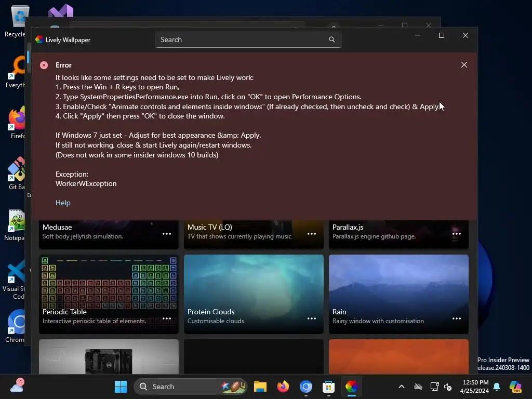Screen dimensions: 532x399
Task: Select the Visual Studio Code desktop shortcut
Action: click(14, 280)
